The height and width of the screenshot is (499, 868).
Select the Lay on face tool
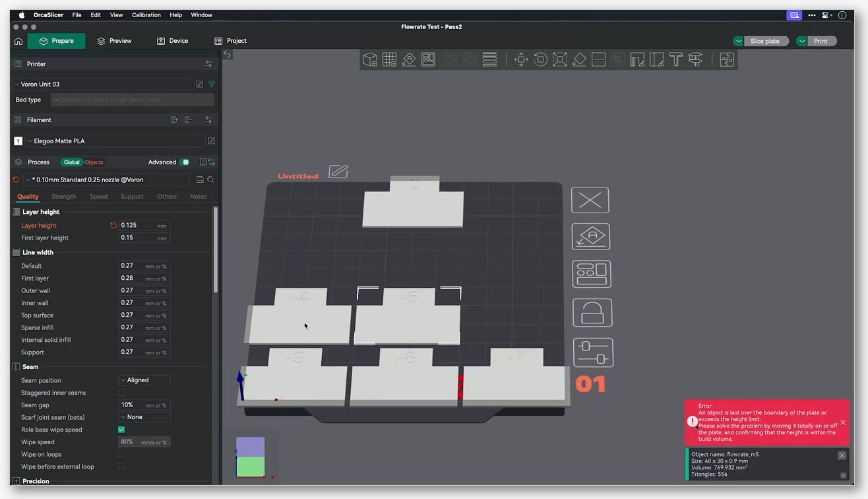coord(579,60)
